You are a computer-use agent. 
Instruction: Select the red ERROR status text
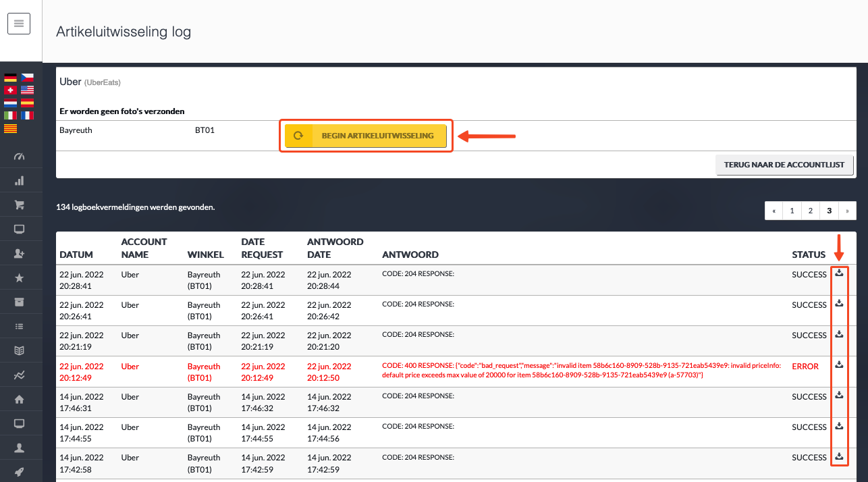[x=805, y=367]
